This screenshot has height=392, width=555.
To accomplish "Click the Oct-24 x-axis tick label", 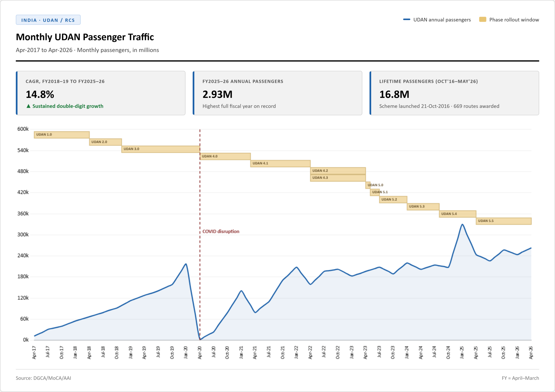I will pos(448,353).
